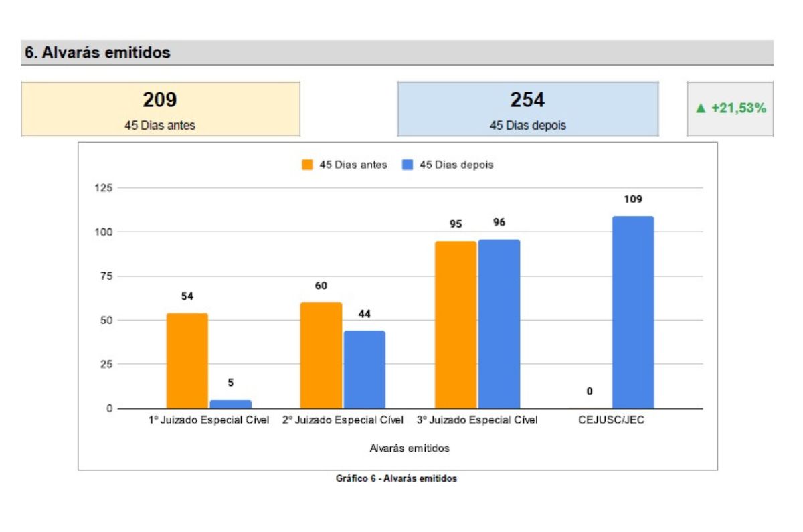The width and height of the screenshot is (803, 532).
Task: Click the 0 data label above CEJUSC/JEC
Action: 589,391
